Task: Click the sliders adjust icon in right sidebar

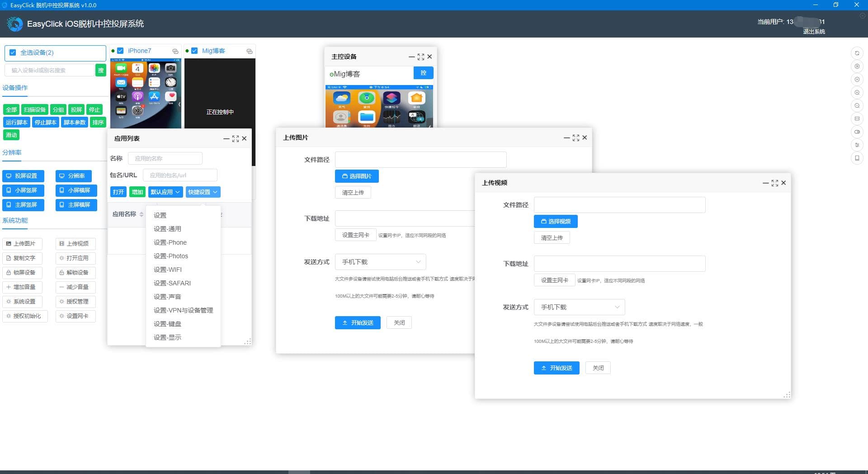Action: point(857,145)
